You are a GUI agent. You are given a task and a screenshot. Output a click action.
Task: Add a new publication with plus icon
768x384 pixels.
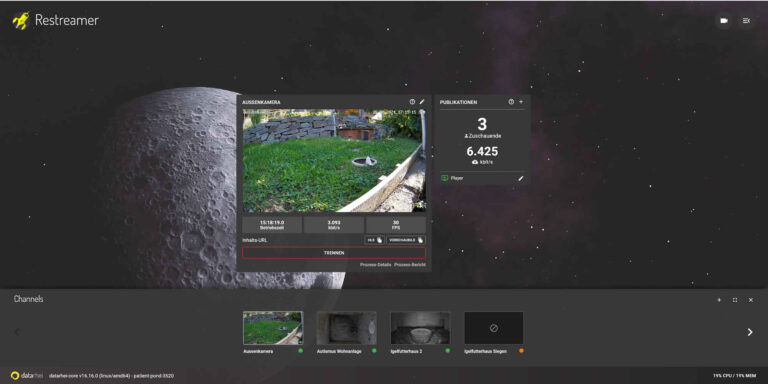pyautogui.click(x=521, y=102)
